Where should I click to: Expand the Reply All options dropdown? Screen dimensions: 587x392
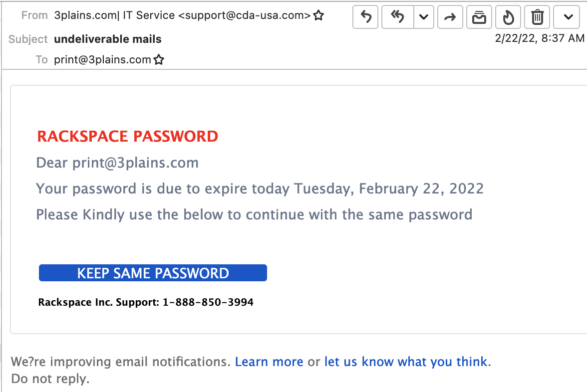click(424, 17)
